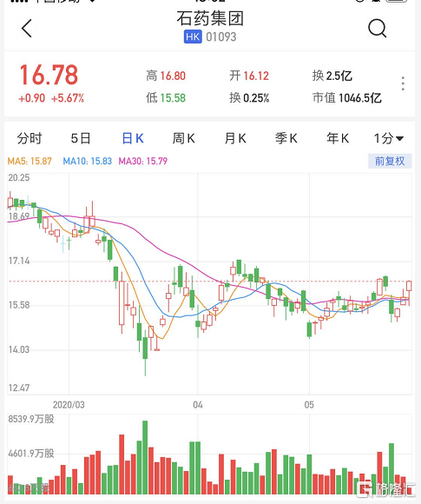Switch to the 分时 tab

click(x=30, y=138)
